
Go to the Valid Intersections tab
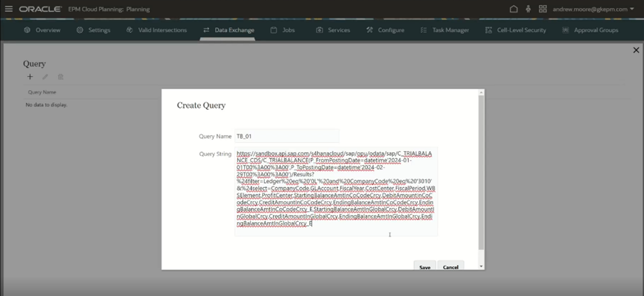156,30
